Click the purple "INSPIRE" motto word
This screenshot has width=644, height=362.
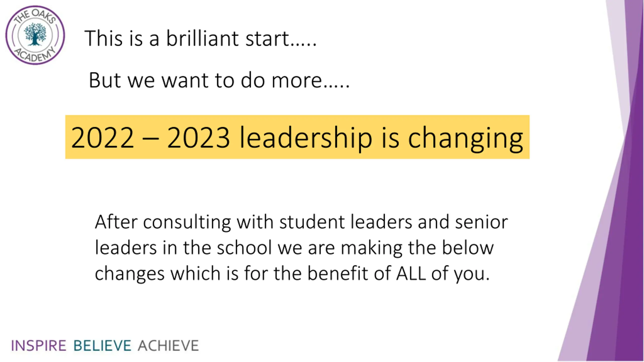pos(38,345)
